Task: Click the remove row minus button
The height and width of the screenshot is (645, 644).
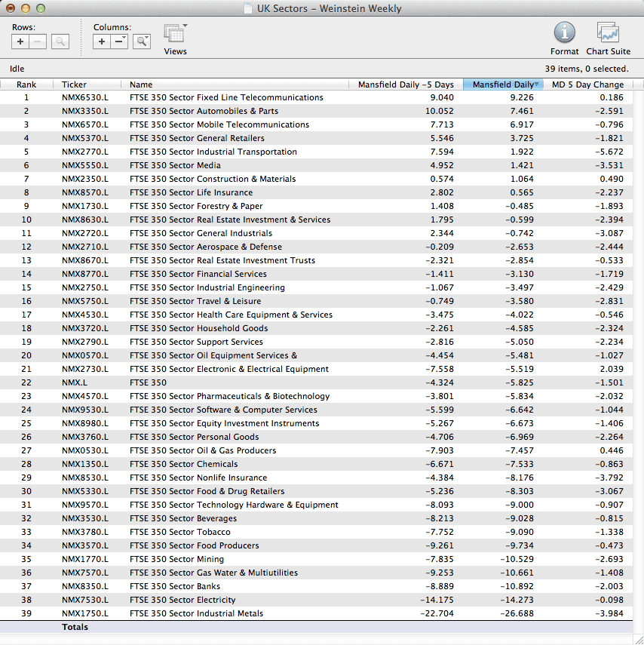Action: pyautogui.click(x=38, y=41)
